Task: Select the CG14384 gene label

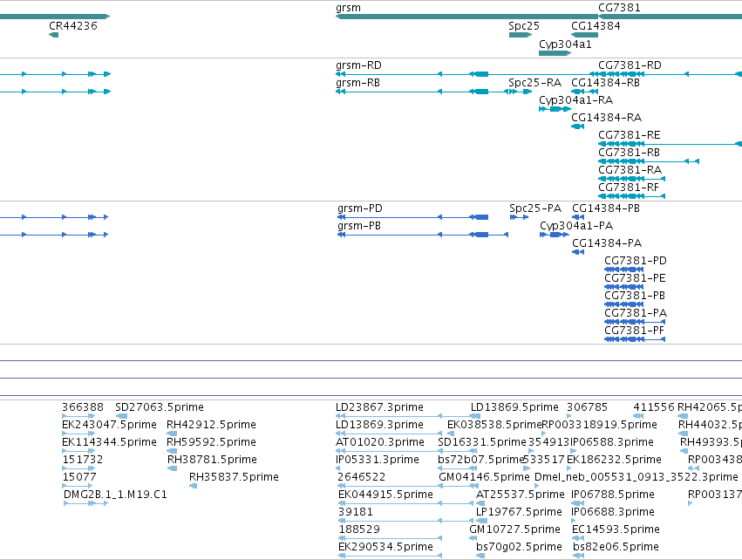Action: click(596, 26)
